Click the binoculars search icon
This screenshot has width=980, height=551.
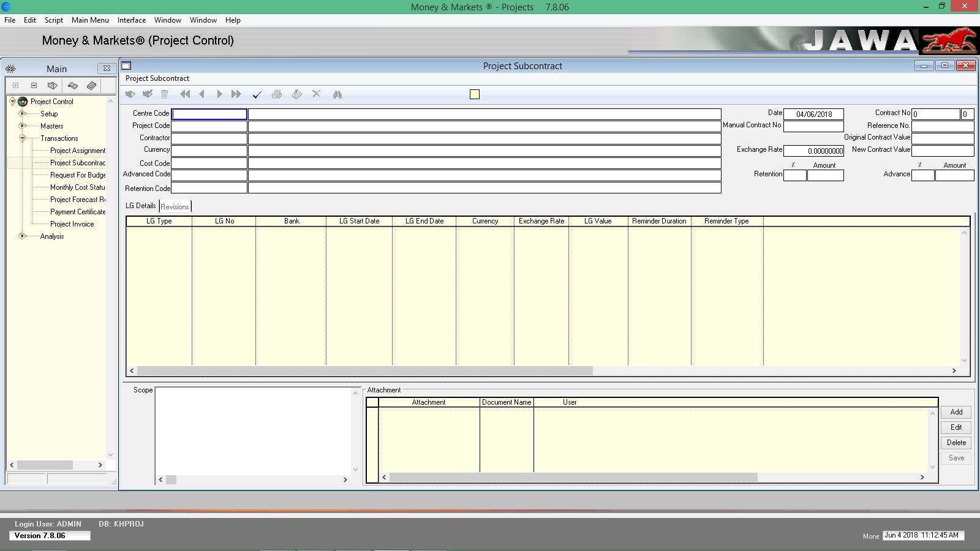click(x=337, y=94)
